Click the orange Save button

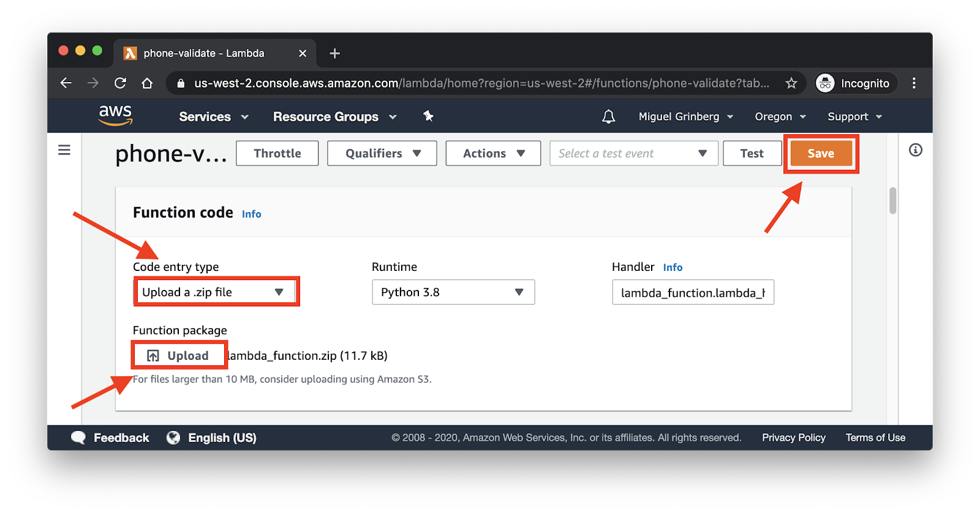pos(821,153)
